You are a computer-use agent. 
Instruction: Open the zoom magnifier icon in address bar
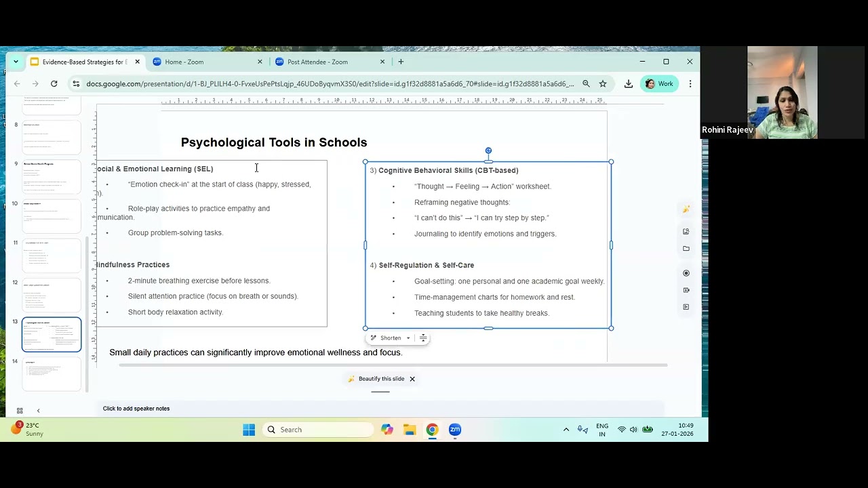coord(586,84)
